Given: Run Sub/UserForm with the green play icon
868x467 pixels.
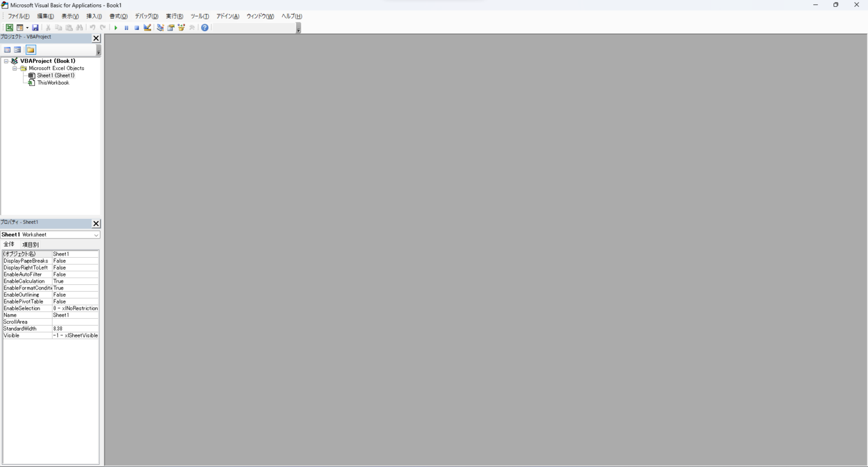Looking at the screenshot, I should (x=116, y=27).
